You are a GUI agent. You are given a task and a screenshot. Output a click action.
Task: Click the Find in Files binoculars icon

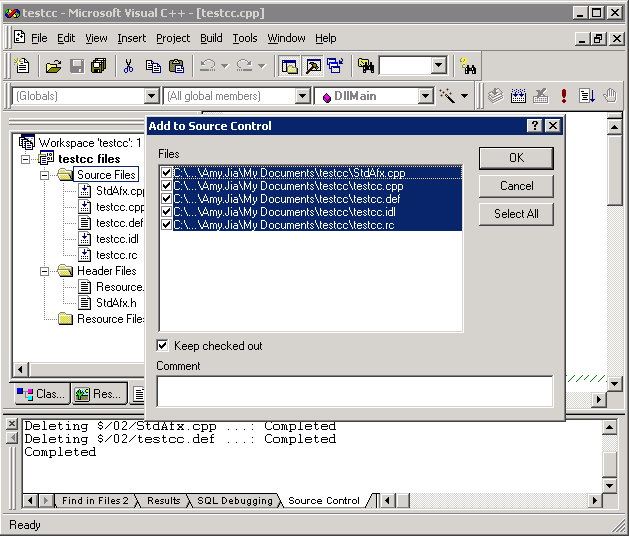click(x=366, y=66)
